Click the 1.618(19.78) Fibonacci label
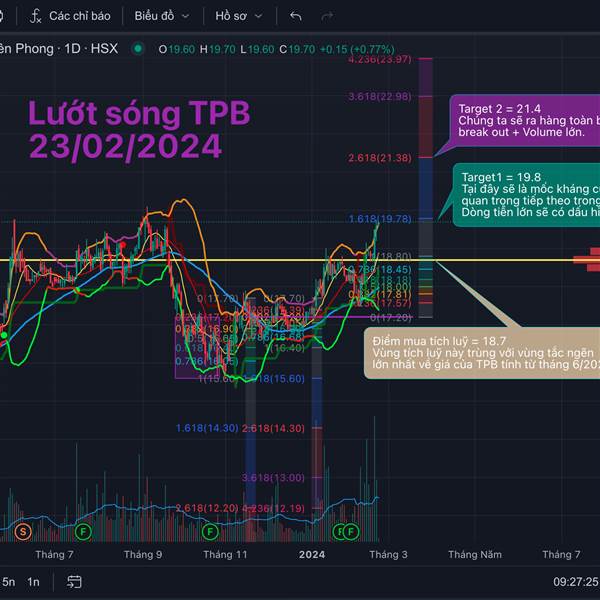This screenshot has height=600, width=600. click(x=380, y=219)
